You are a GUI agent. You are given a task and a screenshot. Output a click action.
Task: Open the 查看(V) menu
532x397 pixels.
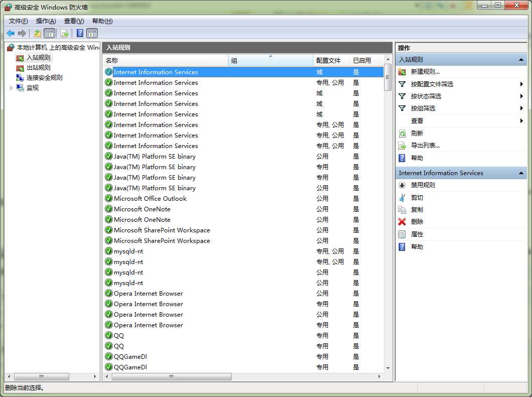(74, 21)
